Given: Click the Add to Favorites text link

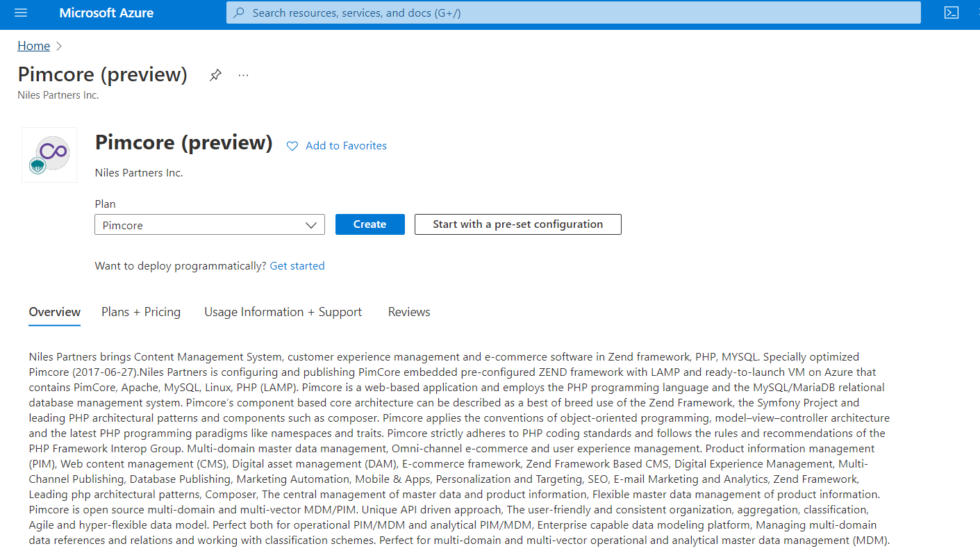Looking at the screenshot, I should click(x=346, y=146).
